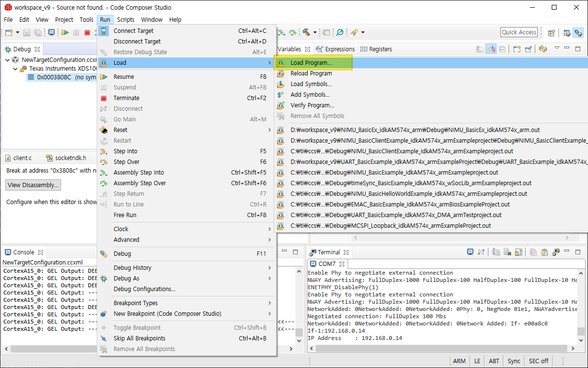Image resolution: width=588 pixels, height=368 pixels.
Task: Switch to the CCS Edit perspective icon
Action: (x=567, y=33)
